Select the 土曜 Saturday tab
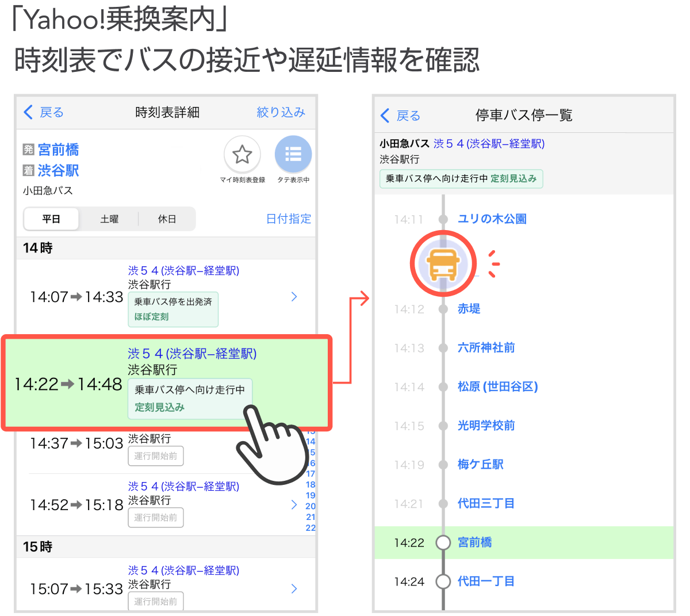Viewport: 690px width, 616px height. point(109,219)
